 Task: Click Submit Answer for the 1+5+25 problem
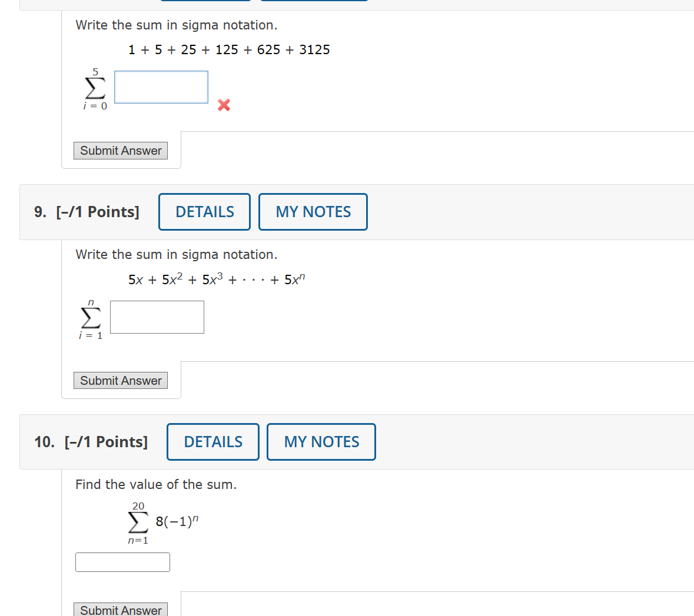pyautogui.click(x=120, y=151)
